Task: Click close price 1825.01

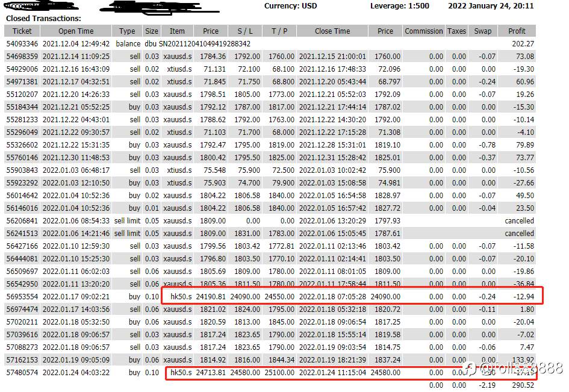Action: pos(387,158)
